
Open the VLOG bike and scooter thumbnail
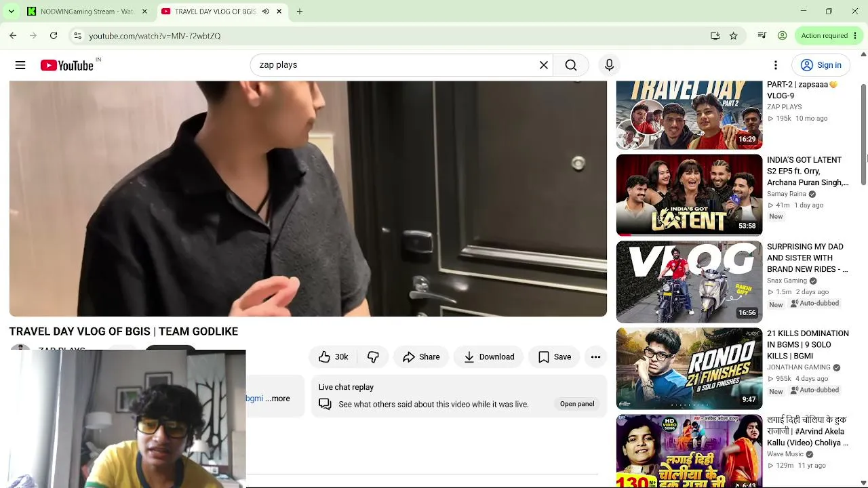click(689, 281)
